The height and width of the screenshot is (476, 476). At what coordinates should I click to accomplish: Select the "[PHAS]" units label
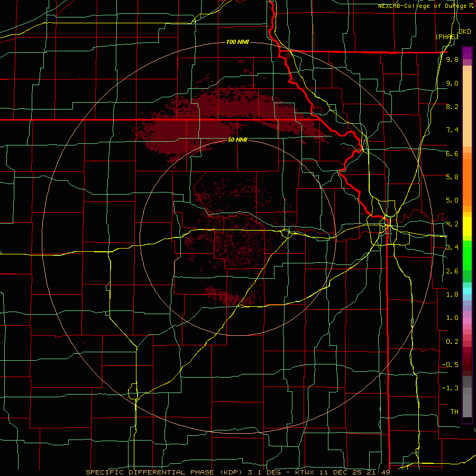(x=447, y=36)
